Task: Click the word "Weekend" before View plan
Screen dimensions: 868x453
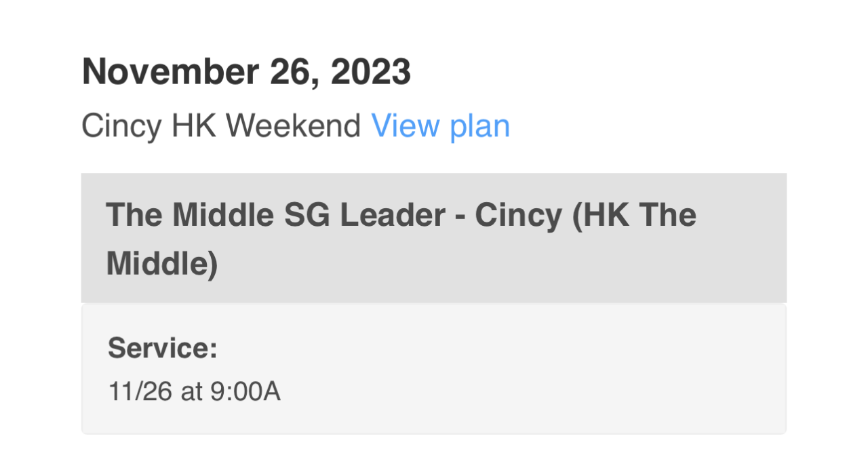Action: [x=293, y=126]
